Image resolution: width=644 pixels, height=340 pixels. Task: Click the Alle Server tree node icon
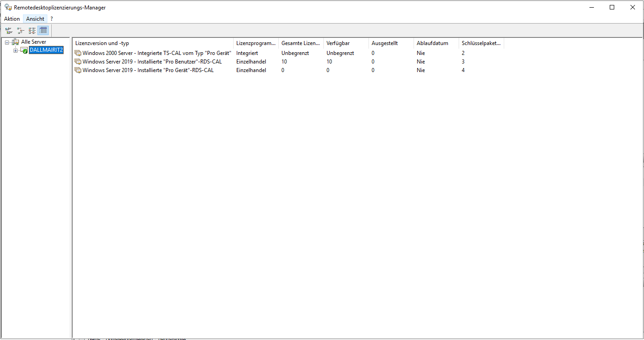(15, 42)
